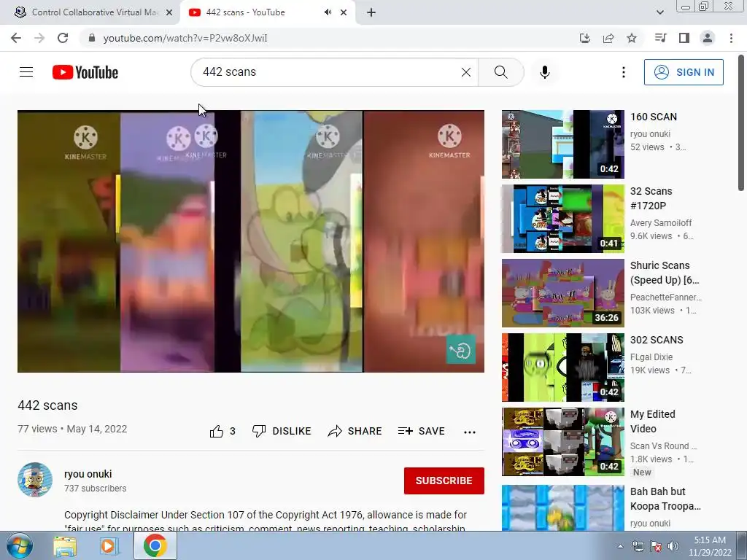Open the 302 SCANS thumbnail
The image size is (747, 560).
(562, 367)
